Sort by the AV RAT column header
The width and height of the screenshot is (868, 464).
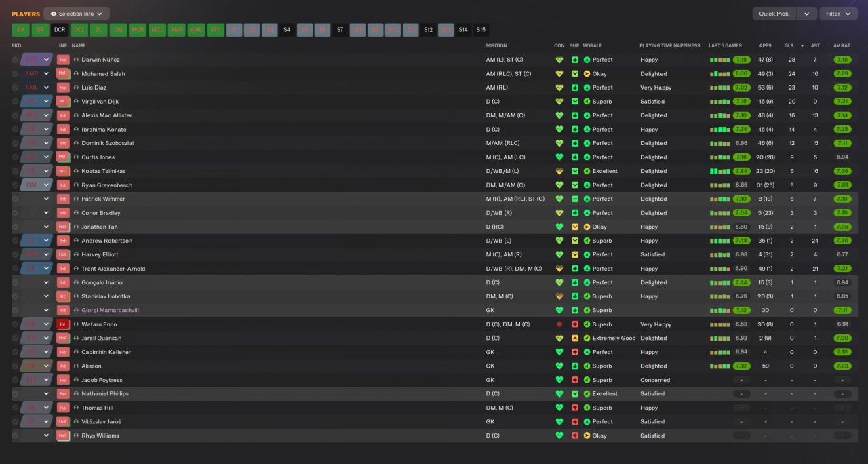pos(842,45)
